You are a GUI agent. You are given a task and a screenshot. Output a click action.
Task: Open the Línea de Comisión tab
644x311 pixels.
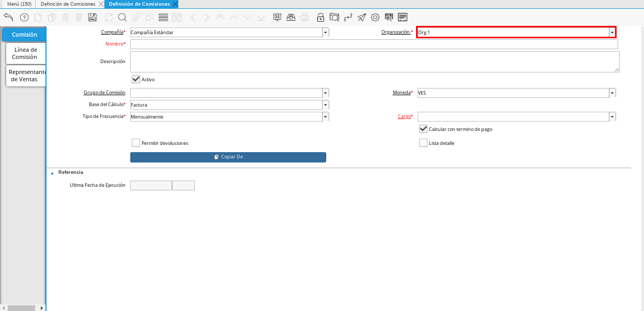26,53
